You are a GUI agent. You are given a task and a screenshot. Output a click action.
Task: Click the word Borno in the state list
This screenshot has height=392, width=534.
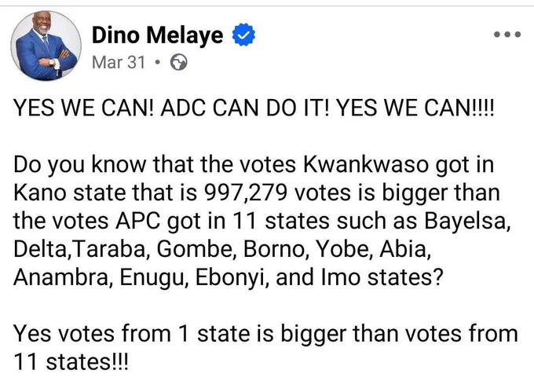point(276,249)
